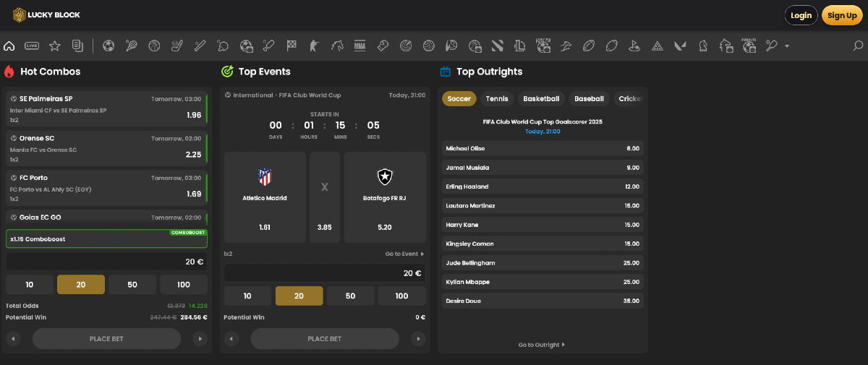Select the table tennis sport icon
Viewport: 868px width, 365px height.
pos(223,46)
